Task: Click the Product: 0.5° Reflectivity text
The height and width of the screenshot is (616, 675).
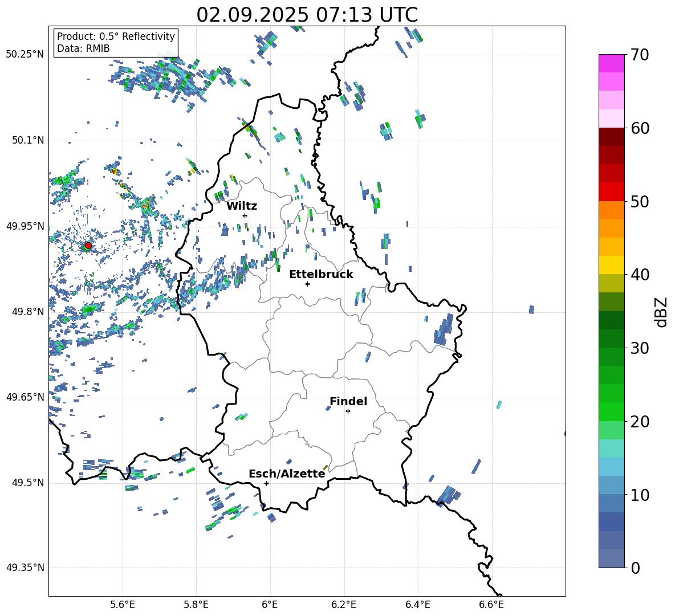Action: [116, 36]
